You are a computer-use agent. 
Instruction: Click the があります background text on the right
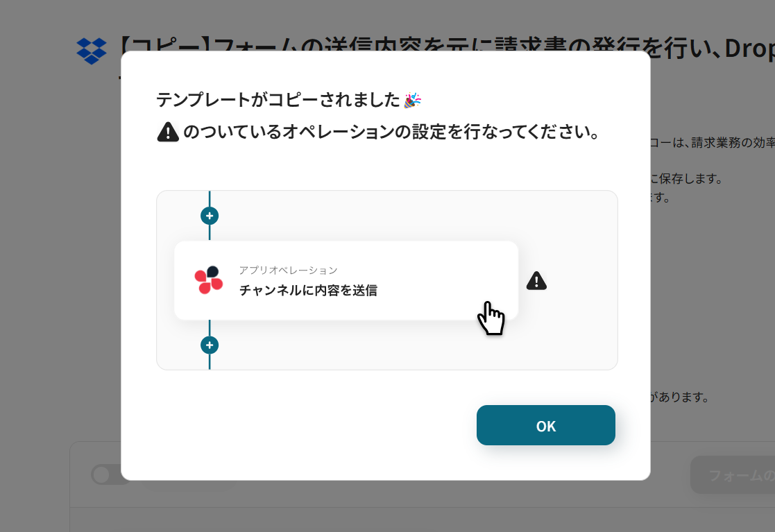coord(680,397)
